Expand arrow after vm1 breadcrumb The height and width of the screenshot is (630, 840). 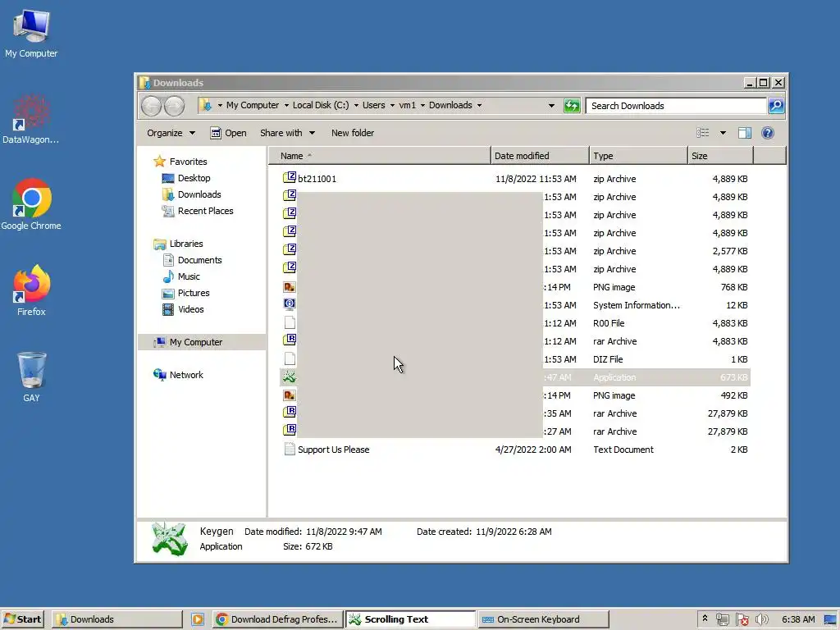(x=422, y=106)
